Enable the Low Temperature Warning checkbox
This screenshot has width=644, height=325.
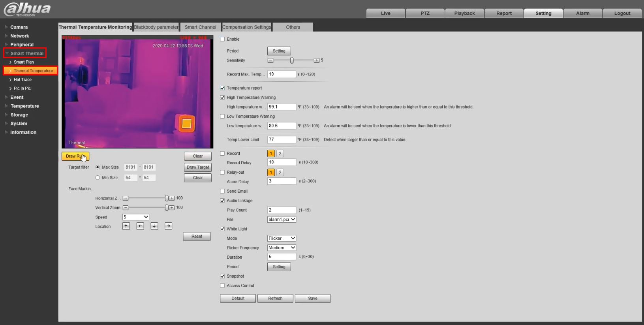pos(222,116)
